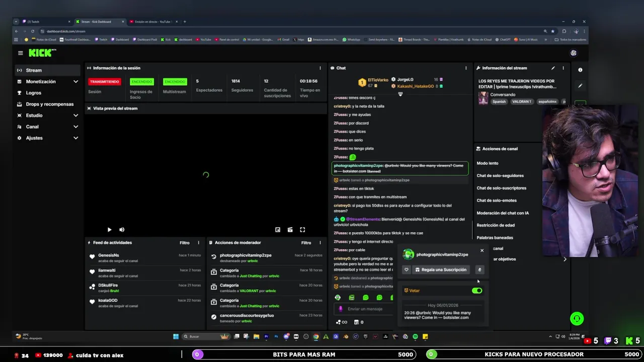Open the Restricción de edad channel action
The height and width of the screenshot is (362, 644).
pos(496,225)
